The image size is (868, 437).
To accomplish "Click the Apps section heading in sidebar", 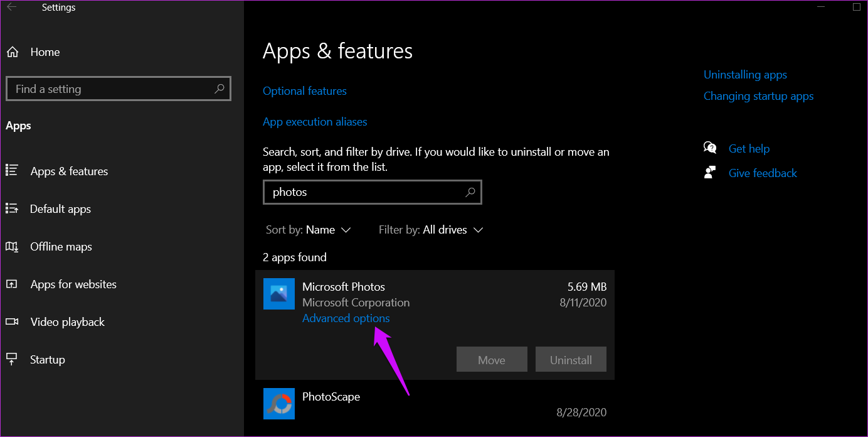I will point(18,126).
